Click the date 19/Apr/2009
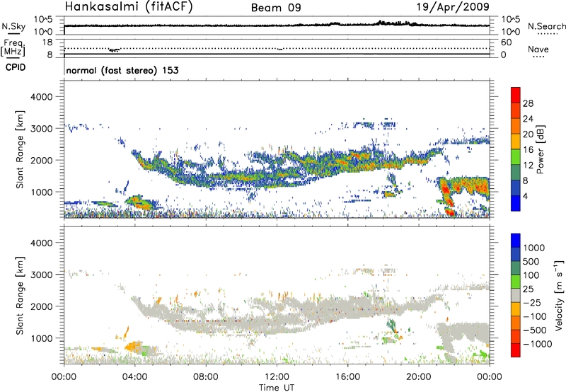Viewport: 566px width, 392px height. [x=454, y=6]
